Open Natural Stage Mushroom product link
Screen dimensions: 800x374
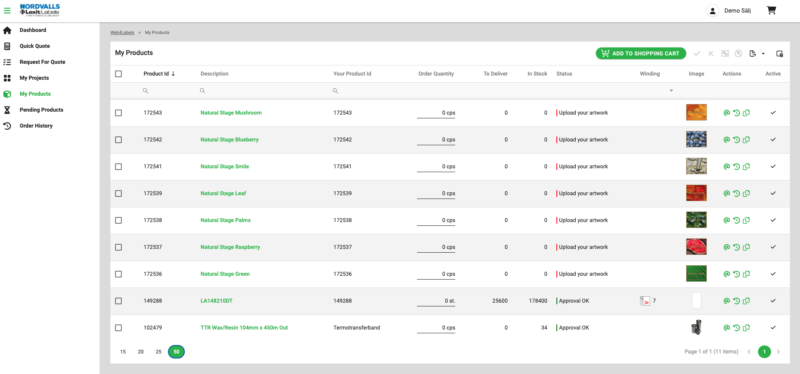pos(231,113)
